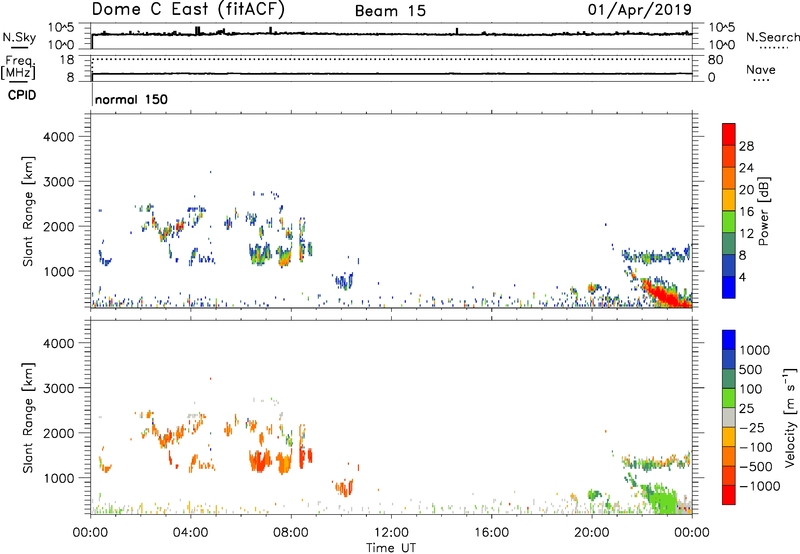Click the "-25" tick on Velocity colorbar

[x=751, y=428]
